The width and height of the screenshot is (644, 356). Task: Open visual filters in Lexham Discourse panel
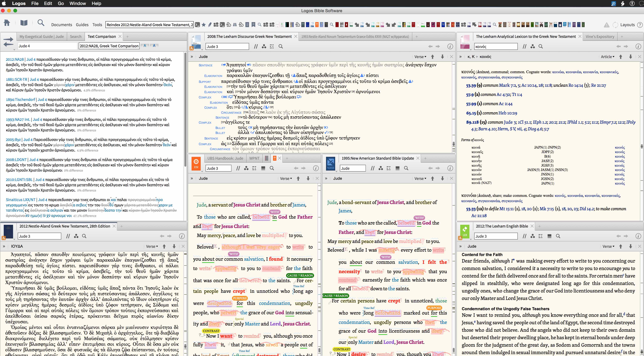(264, 47)
